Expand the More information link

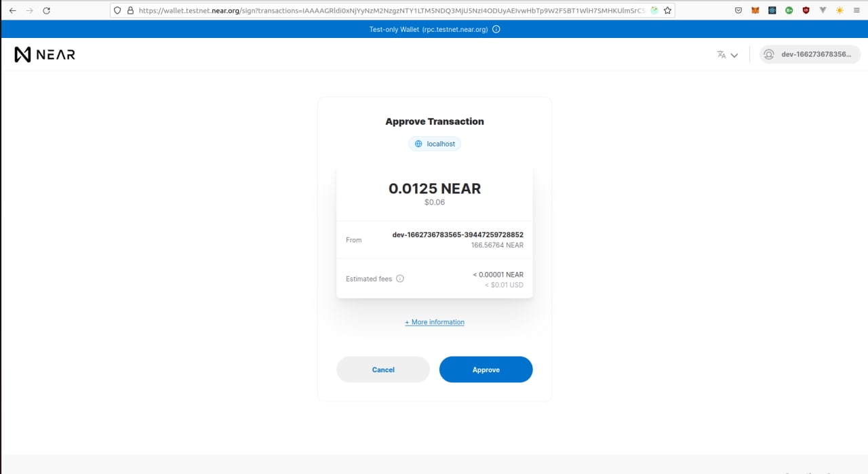point(435,322)
